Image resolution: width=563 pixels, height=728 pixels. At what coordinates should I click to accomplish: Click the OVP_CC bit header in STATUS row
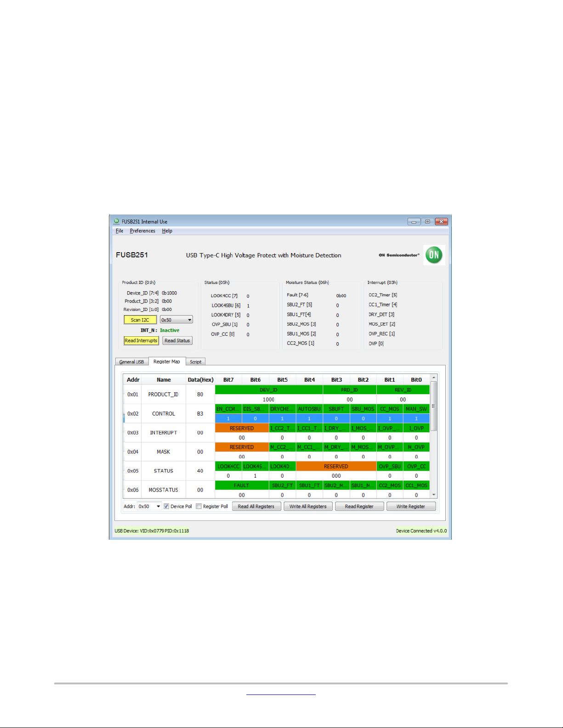(416, 466)
